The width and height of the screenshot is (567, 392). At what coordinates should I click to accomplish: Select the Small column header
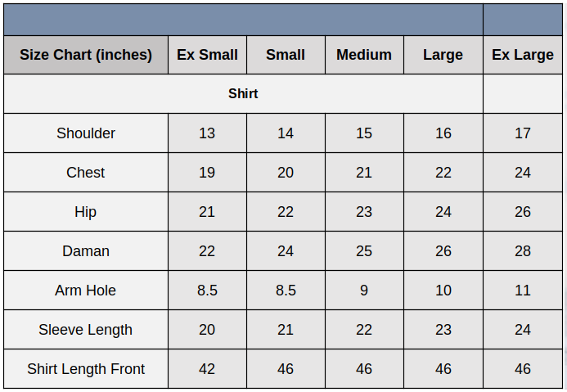(x=286, y=55)
